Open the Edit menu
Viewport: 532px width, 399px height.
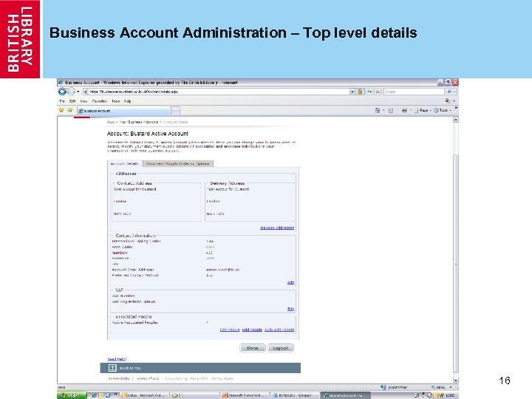pyautogui.click(x=72, y=101)
